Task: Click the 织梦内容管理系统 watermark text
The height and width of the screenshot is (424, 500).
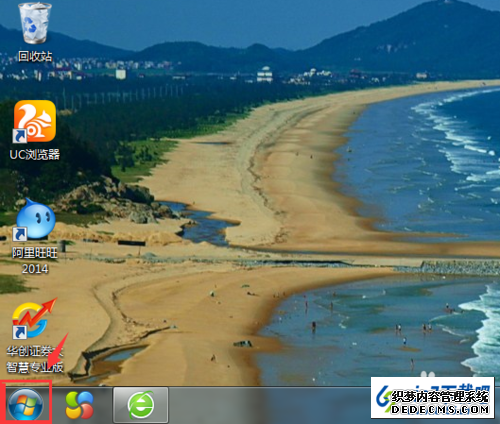Action: point(440,397)
